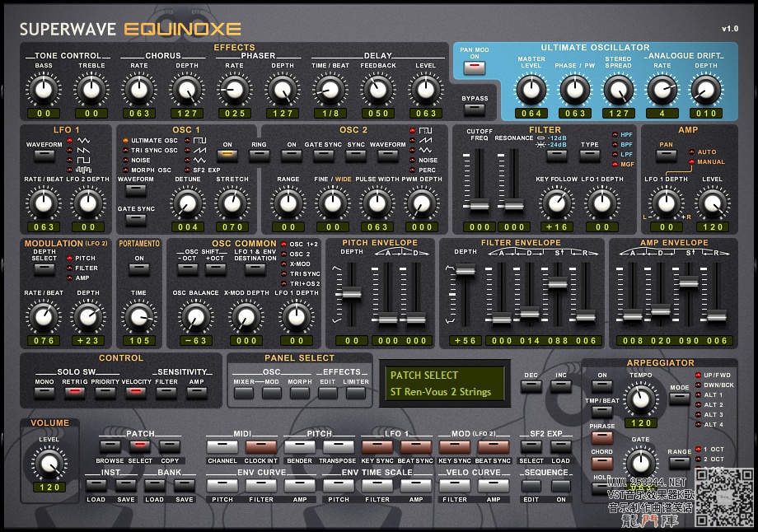Click the Pitch Transpose button

coord(339,447)
